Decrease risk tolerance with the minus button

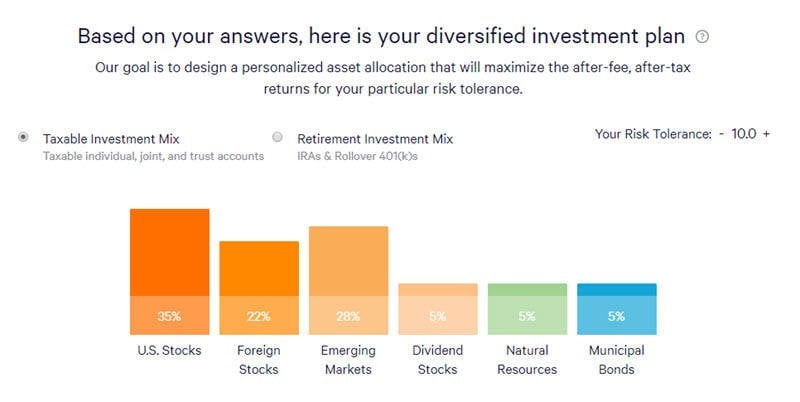tap(721, 134)
